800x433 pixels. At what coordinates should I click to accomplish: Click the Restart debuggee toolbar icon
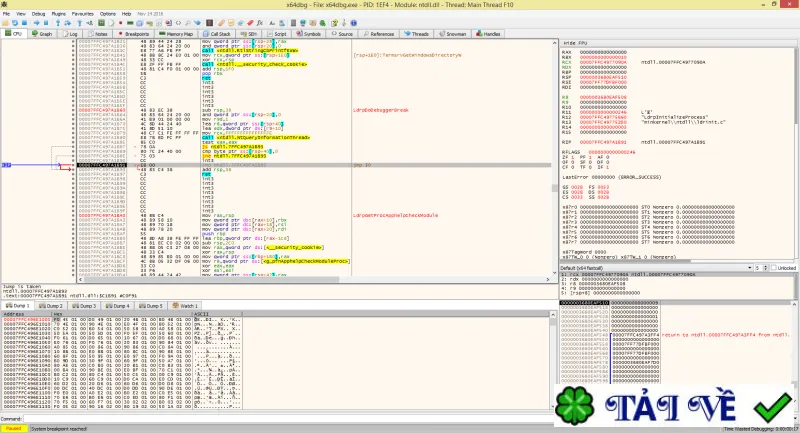pyautogui.click(x=15, y=23)
